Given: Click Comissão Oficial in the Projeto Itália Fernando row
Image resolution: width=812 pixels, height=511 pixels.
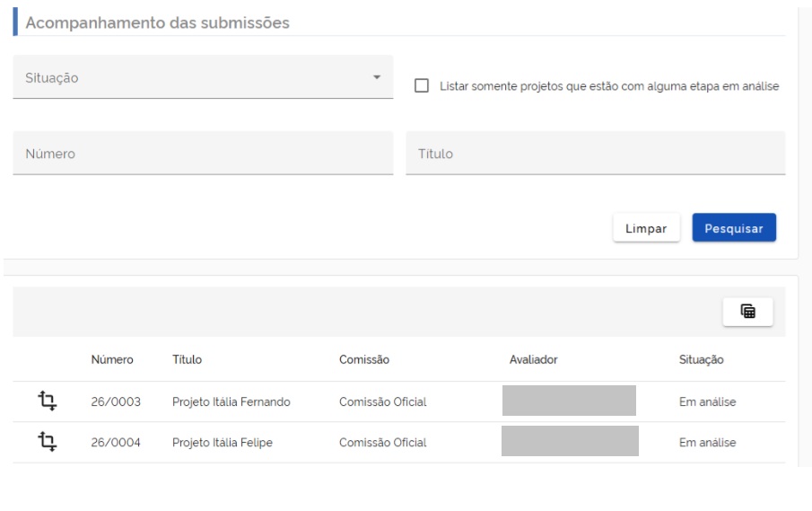Looking at the screenshot, I should (382, 402).
